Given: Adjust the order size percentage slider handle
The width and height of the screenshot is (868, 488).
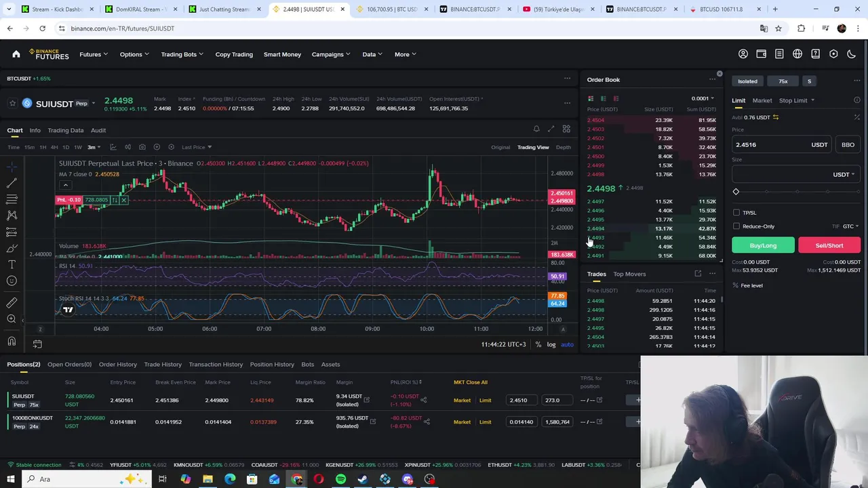Looking at the screenshot, I should [x=736, y=192].
